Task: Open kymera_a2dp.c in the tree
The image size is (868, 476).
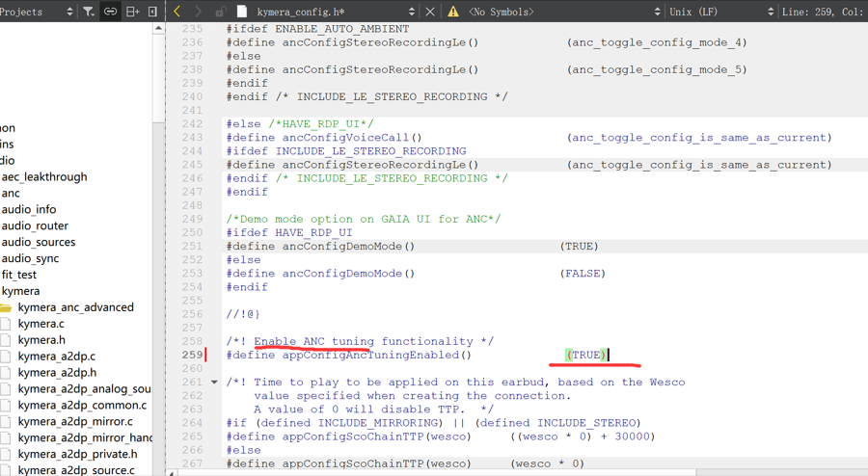Action: pyautogui.click(x=57, y=356)
